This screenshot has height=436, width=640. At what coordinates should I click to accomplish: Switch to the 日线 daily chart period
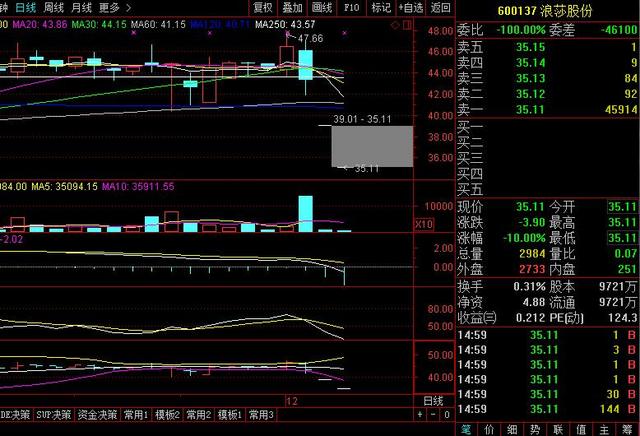pyautogui.click(x=26, y=7)
